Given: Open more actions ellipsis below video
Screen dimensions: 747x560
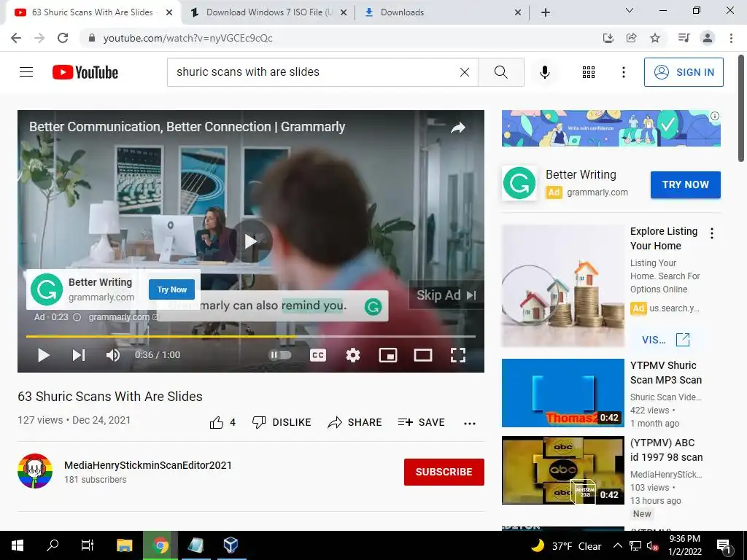Looking at the screenshot, I should coord(470,424).
